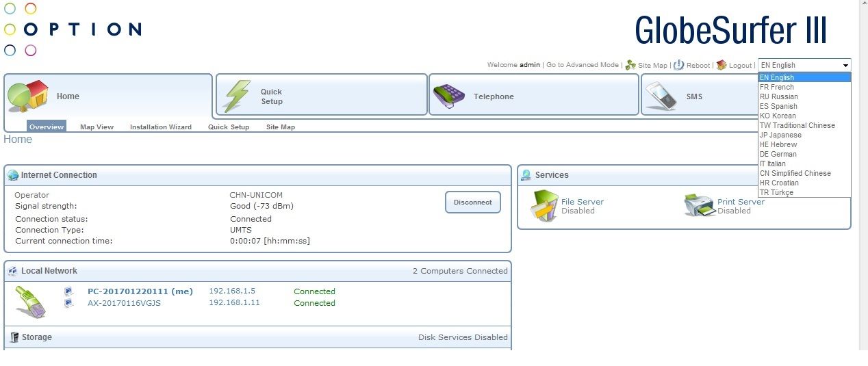The height and width of the screenshot is (366, 868).
Task: Click the File Server folder icon
Action: pyautogui.click(x=546, y=206)
